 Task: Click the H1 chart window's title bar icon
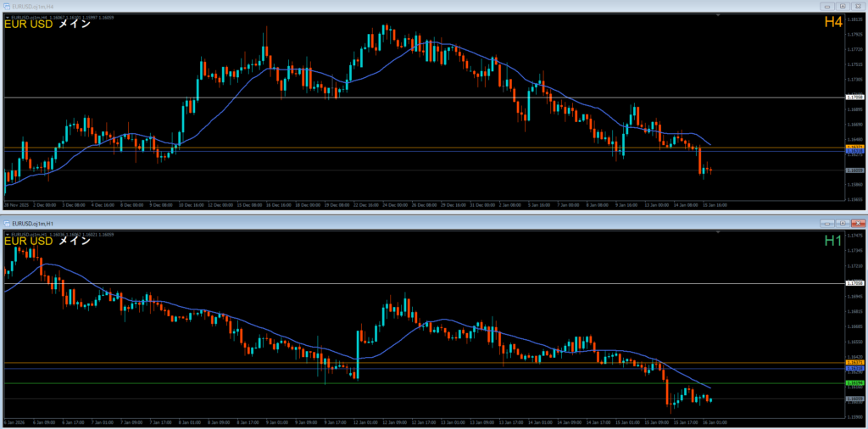pyautogui.click(x=6, y=223)
